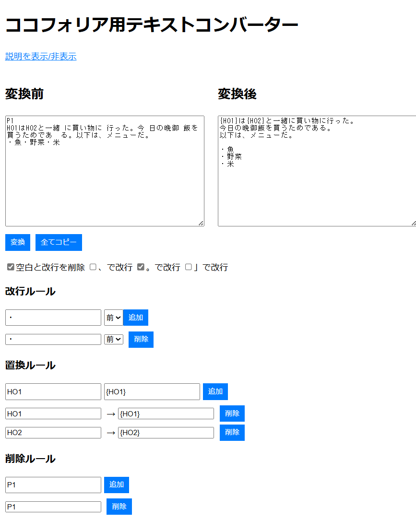The width and height of the screenshot is (416, 532).
Task: Delete the P1 deletion rule
Action: tap(119, 507)
